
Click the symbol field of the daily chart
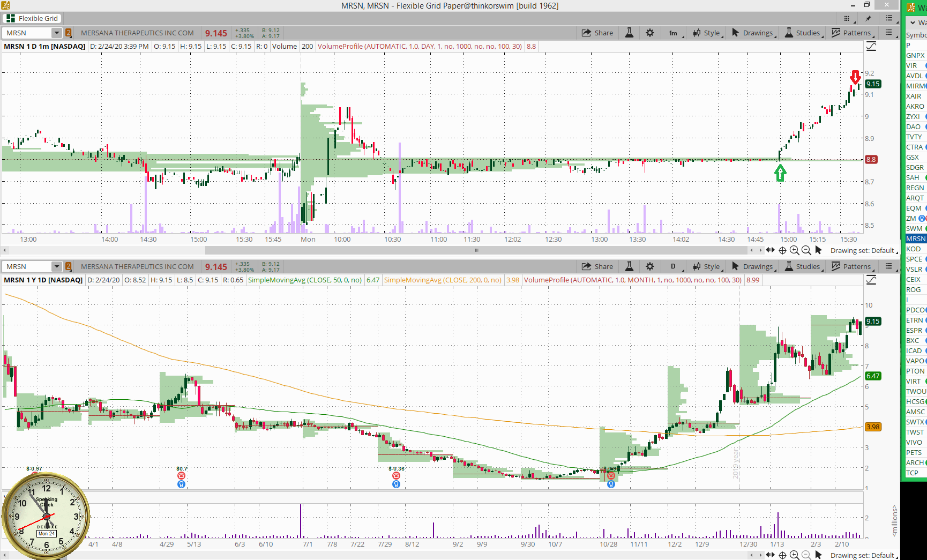coord(27,266)
